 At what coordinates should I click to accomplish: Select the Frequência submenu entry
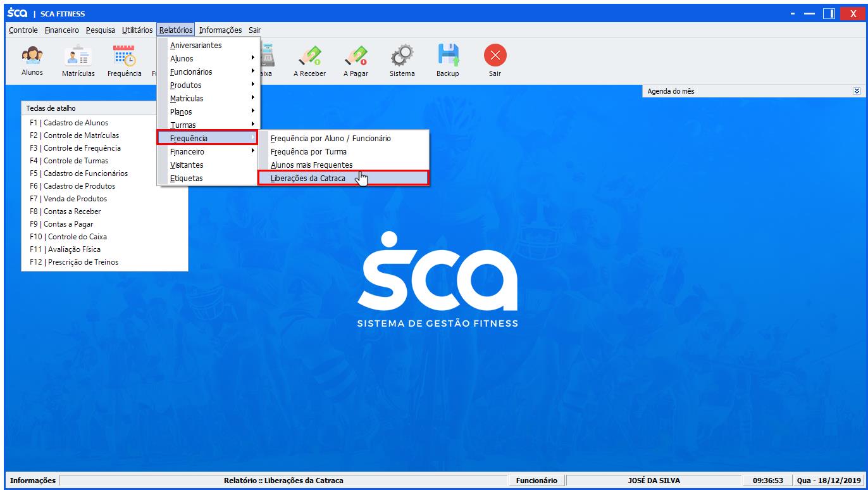pos(208,138)
